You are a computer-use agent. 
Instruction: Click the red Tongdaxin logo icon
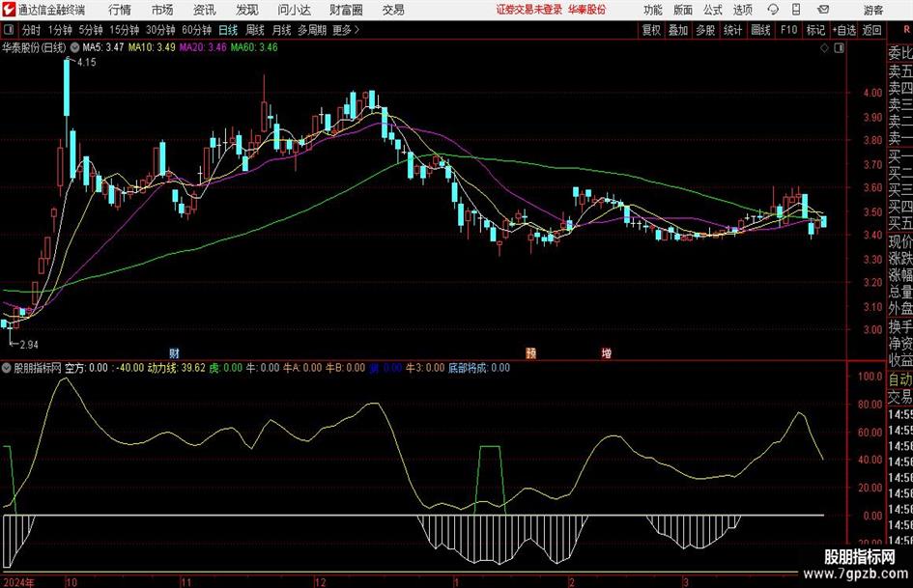click(9, 10)
